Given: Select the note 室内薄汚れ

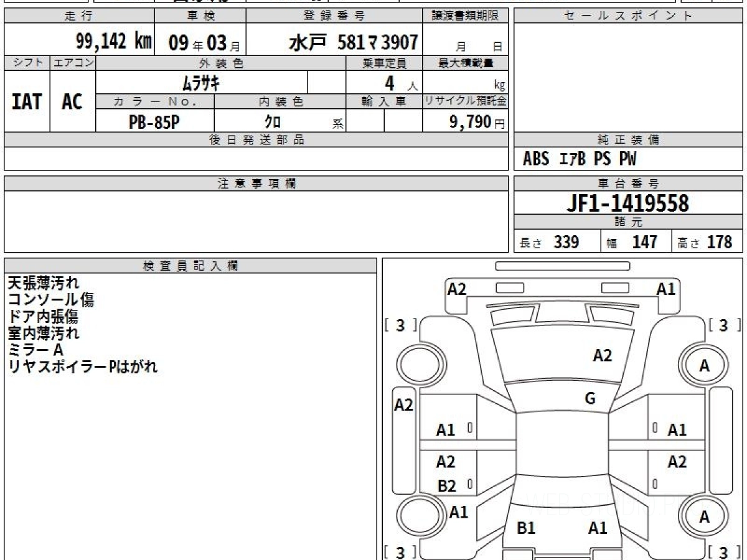Looking at the screenshot, I should point(44,333).
